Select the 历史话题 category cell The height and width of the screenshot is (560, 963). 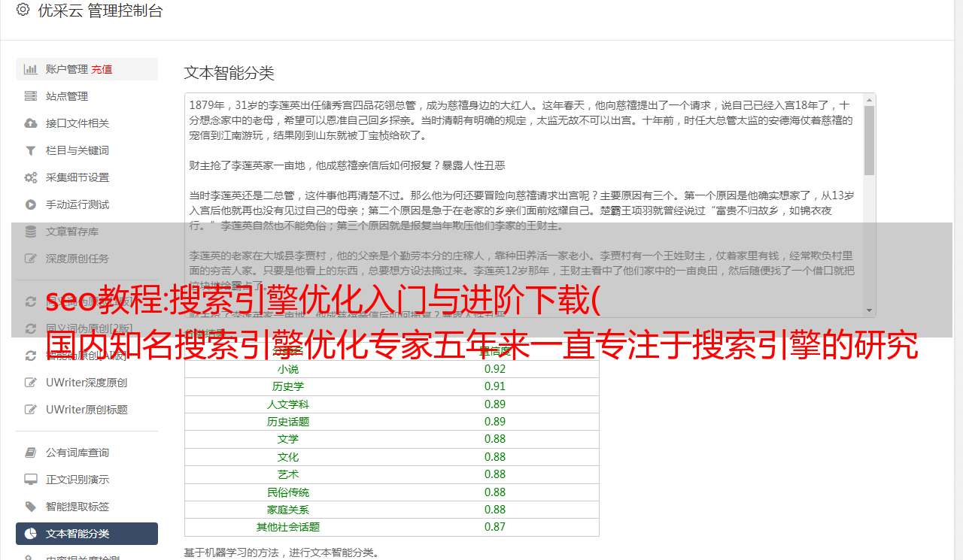[288, 422]
